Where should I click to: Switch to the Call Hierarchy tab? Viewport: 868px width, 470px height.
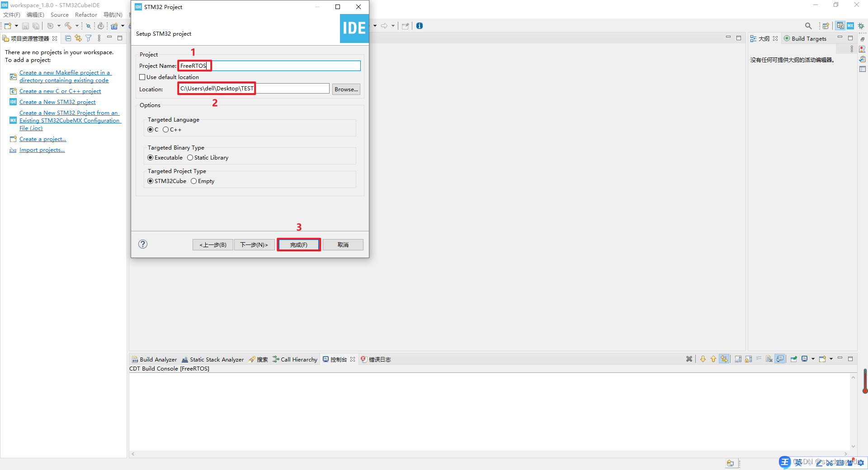295,359
